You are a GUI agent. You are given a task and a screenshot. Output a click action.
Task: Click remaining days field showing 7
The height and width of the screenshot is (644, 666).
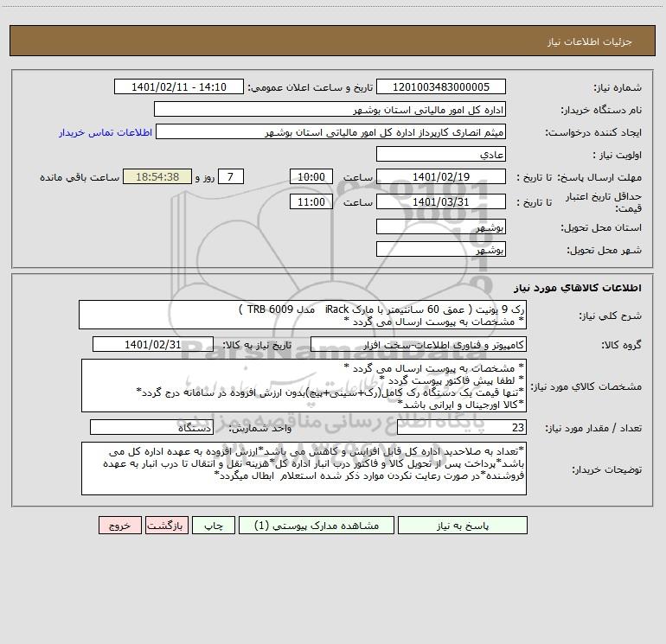click(231, 176)
